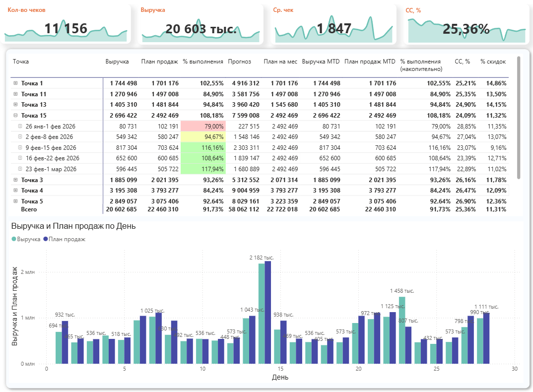Image resolution: width=533 pixels, height=392 pixels.
Task: Click the tallest Выручка bar labeled 2 182 тыс.
Action: (x=262, y=313)
